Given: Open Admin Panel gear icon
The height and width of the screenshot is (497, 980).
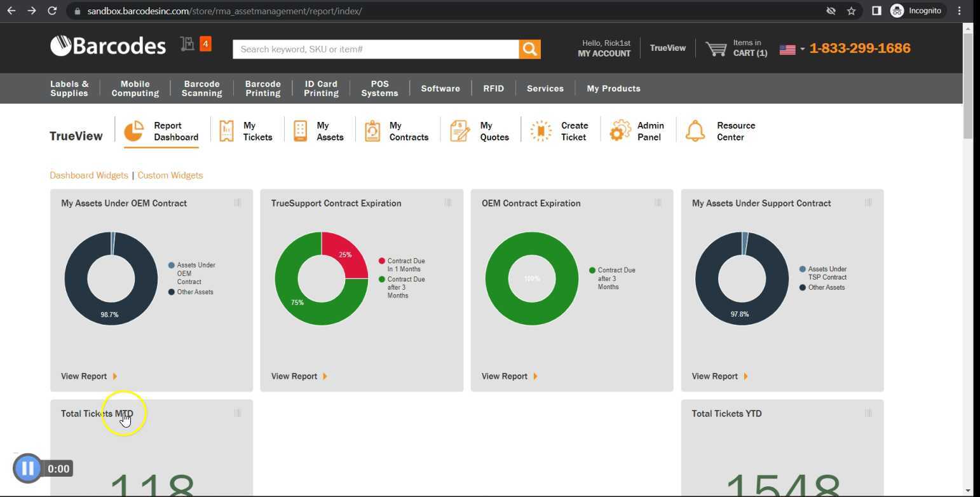Looking at the screenshot, I should (x=620, y=131).
